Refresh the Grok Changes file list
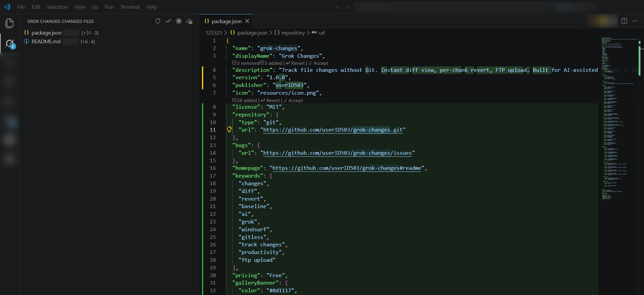Viewport: 644px width, 295px height. tap(158, 21)
